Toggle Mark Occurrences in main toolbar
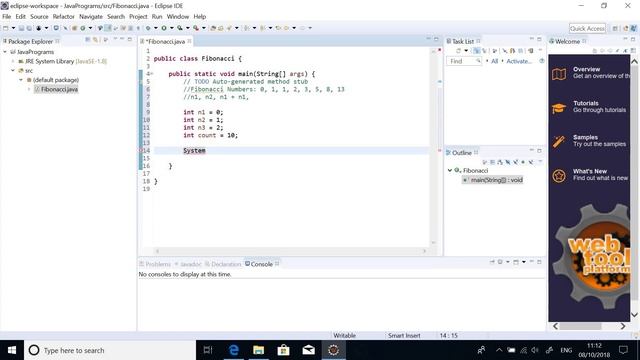 [108, 28]
